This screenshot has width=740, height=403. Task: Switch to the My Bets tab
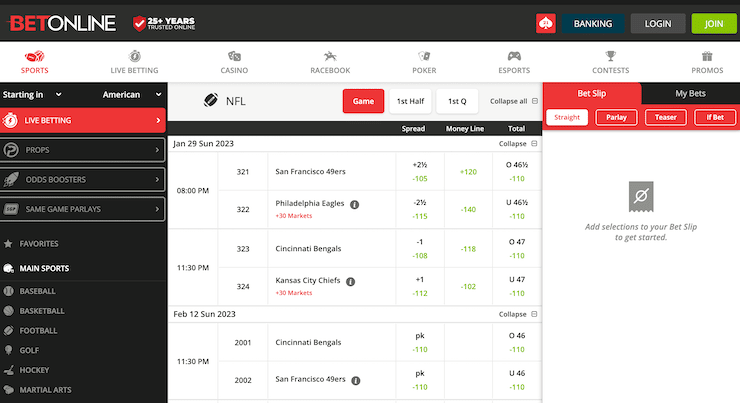point(690,93)
